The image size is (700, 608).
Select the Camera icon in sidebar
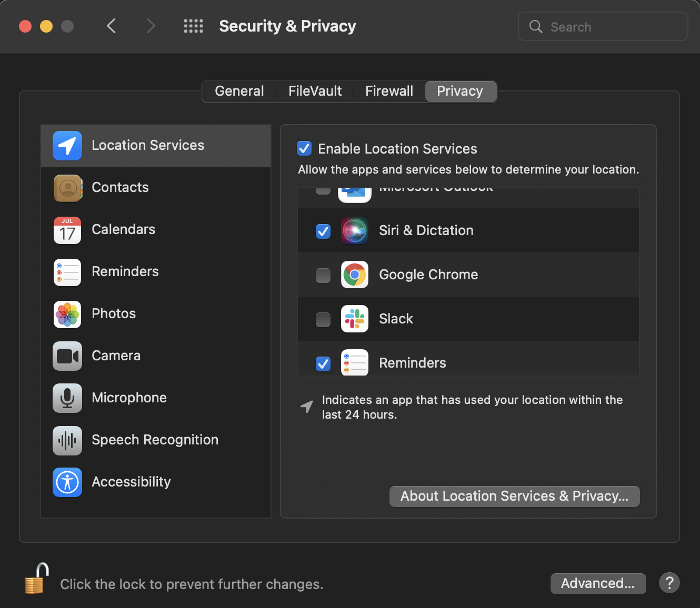67,356
